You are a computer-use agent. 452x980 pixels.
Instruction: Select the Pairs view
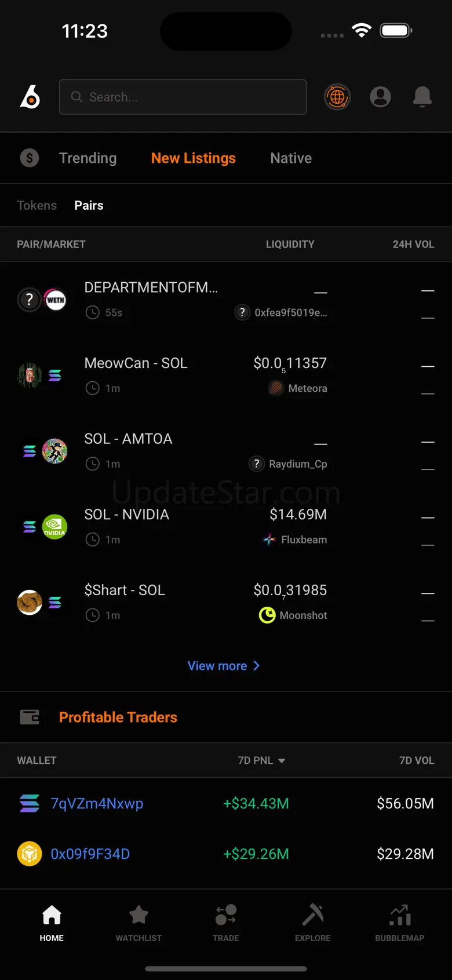coord(89,205)
